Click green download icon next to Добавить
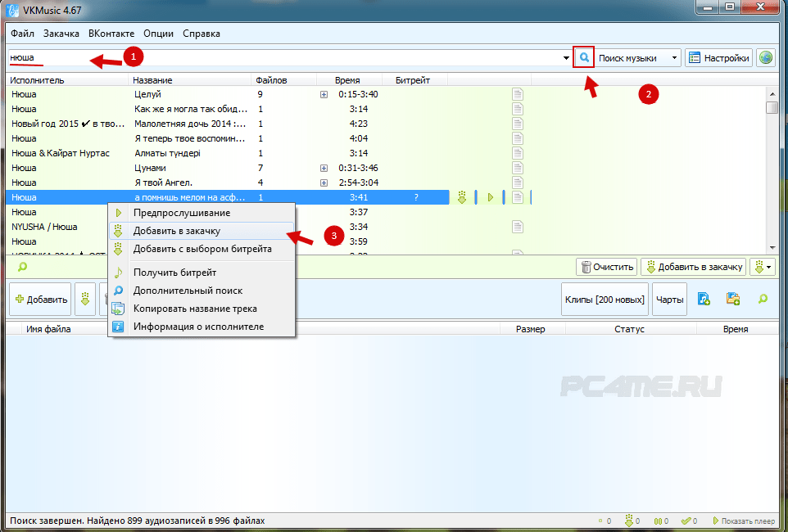Image resolution: width=788 pixels, height=532 pixels. click(84, 300)
